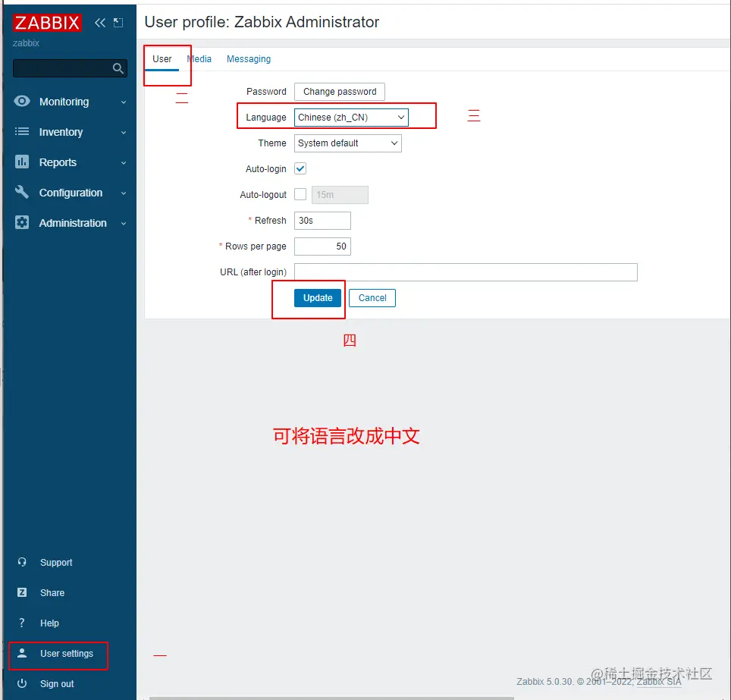
Task: Open User settings in sidebar
Action: 67,654
